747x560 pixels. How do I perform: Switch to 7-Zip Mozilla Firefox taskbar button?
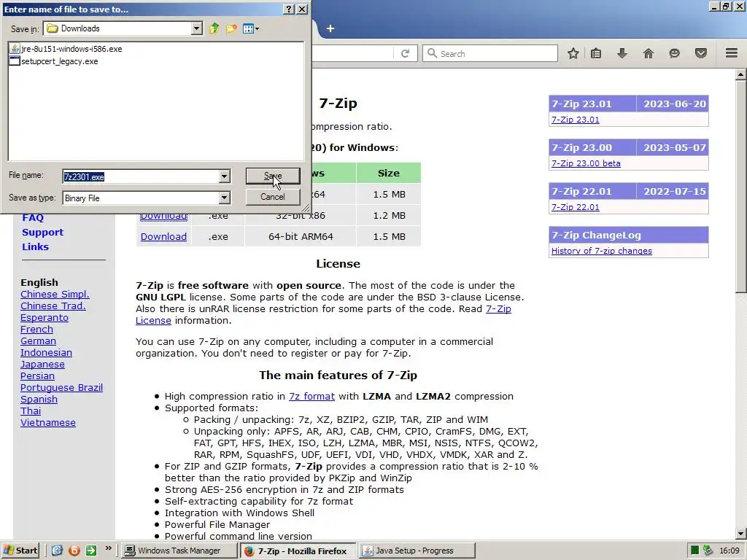click(298, 551)
